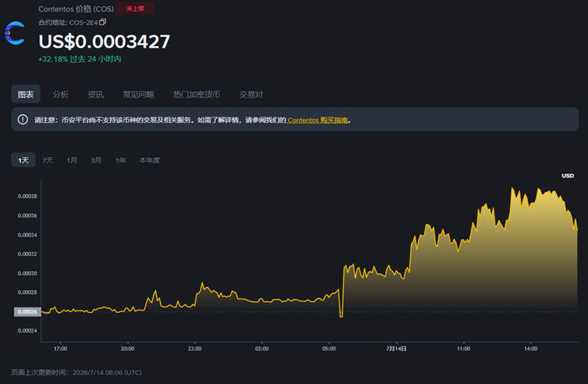The height and width of the screenshot is (384, 588).
Task: Click the 7月14日 date axis label
Action: (396, 349)
